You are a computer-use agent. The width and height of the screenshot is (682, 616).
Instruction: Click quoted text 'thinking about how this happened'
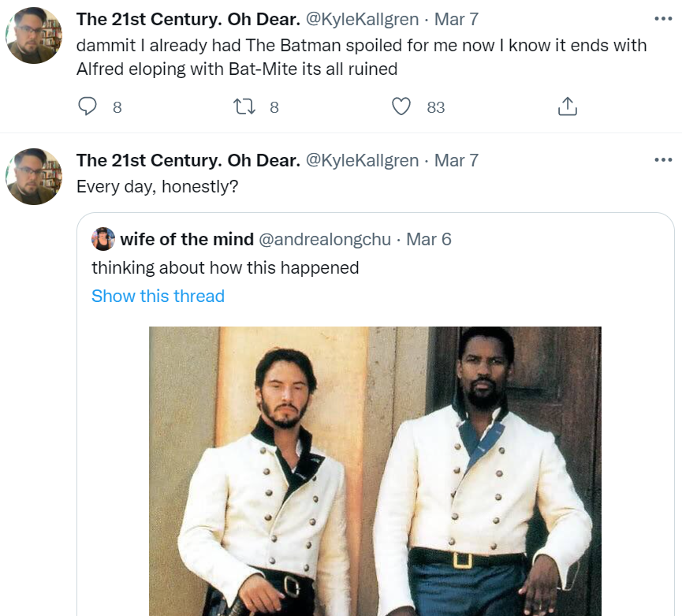pyautogui.click(x=225, y=267)
